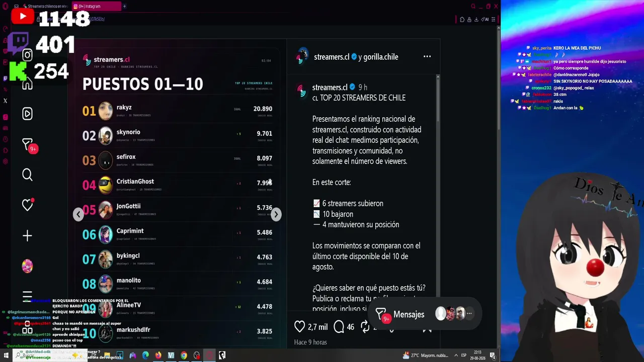644x362 pixels.
Task: Open Instagram notifications heart icon
Action: point(27,205)
